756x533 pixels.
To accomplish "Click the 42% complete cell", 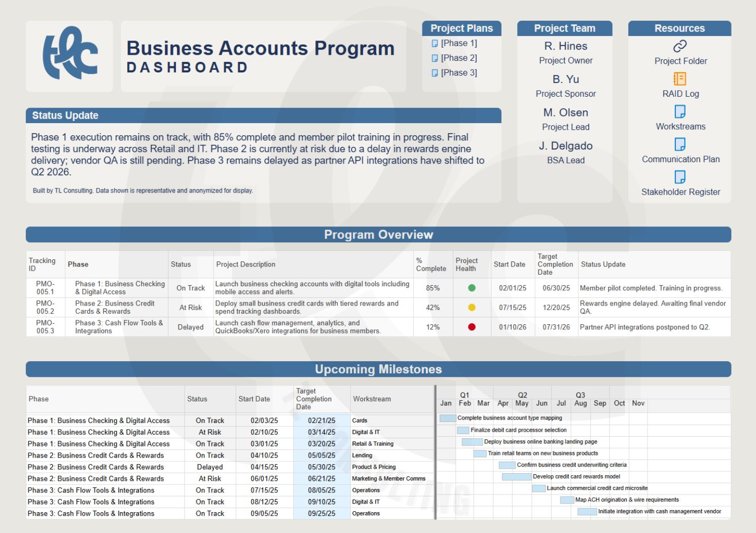I will click(x=433, y=308).
